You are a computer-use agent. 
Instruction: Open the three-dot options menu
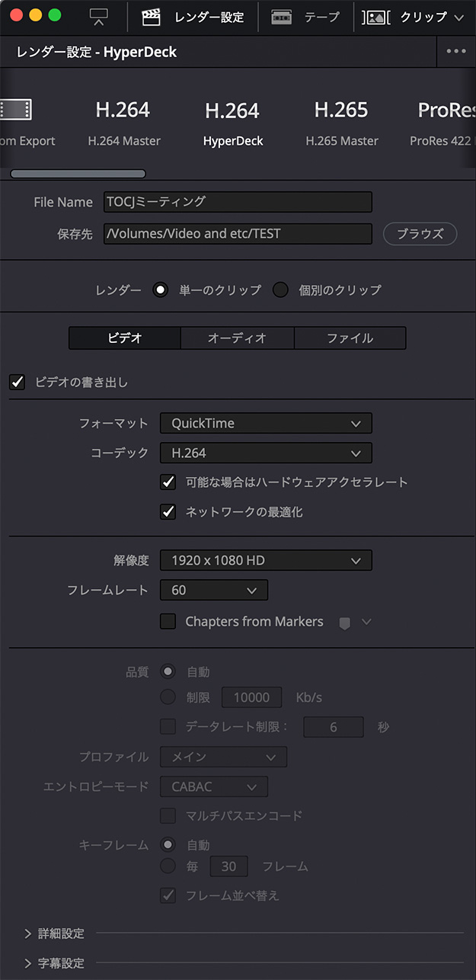(455, 51)
